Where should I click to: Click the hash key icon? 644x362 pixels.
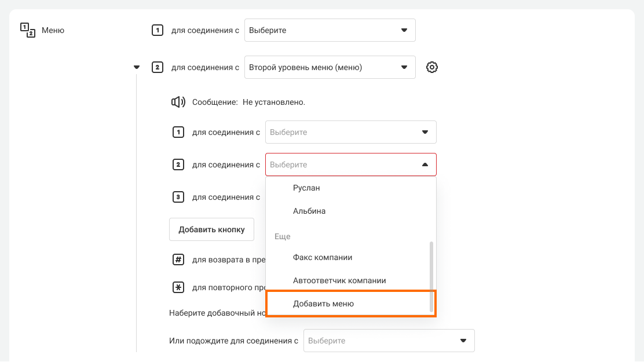click(178, 259)
